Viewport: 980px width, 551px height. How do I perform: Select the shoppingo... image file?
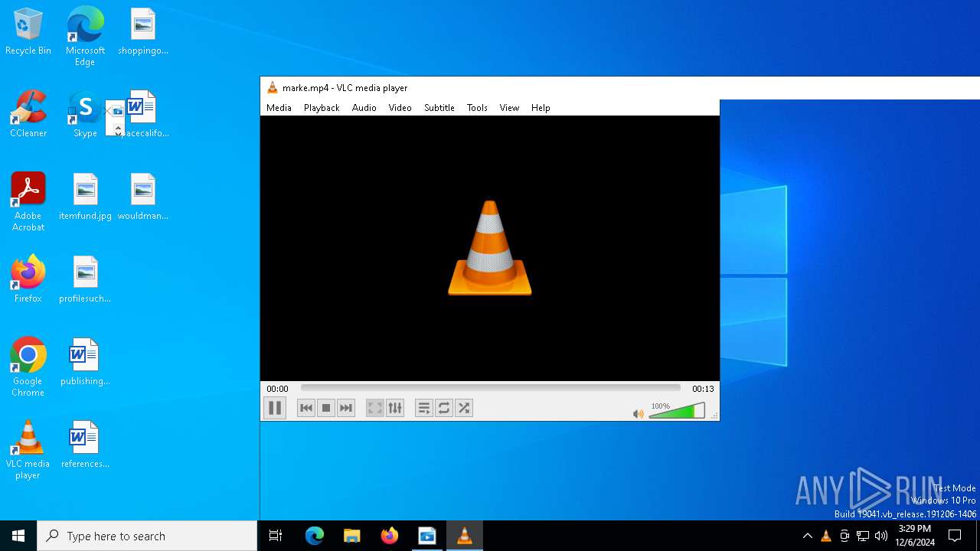(x=142, y=32)
